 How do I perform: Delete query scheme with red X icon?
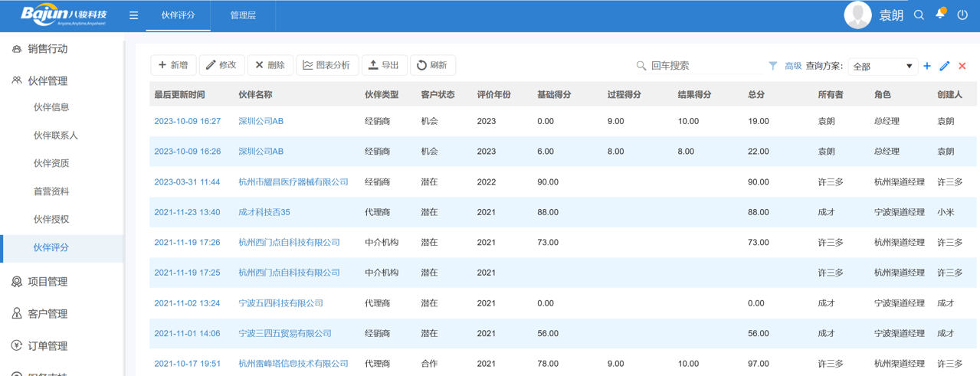(x=962, y=66)
